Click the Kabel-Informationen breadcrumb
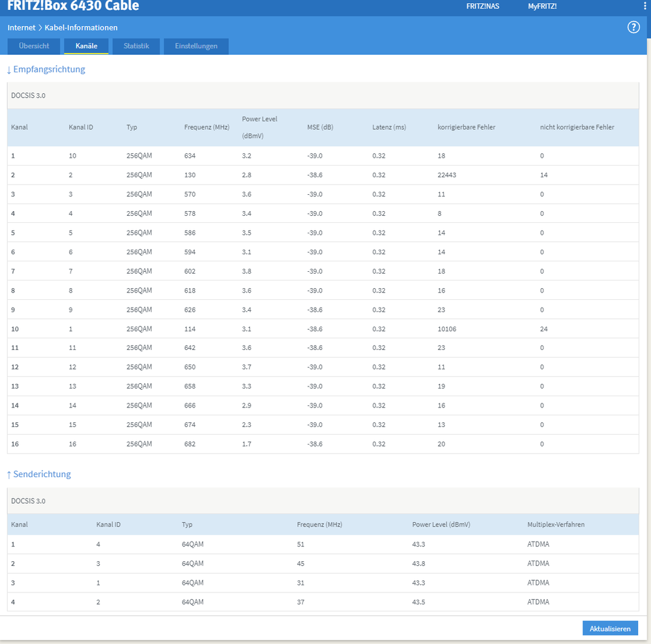Viewport: 651px width, 644px height. (x=81, y=28)
